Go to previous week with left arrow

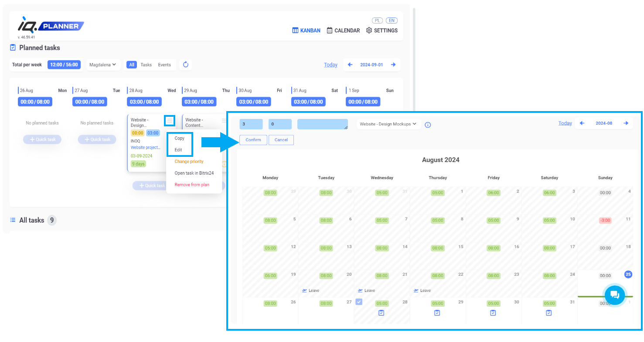pos(350,64)
